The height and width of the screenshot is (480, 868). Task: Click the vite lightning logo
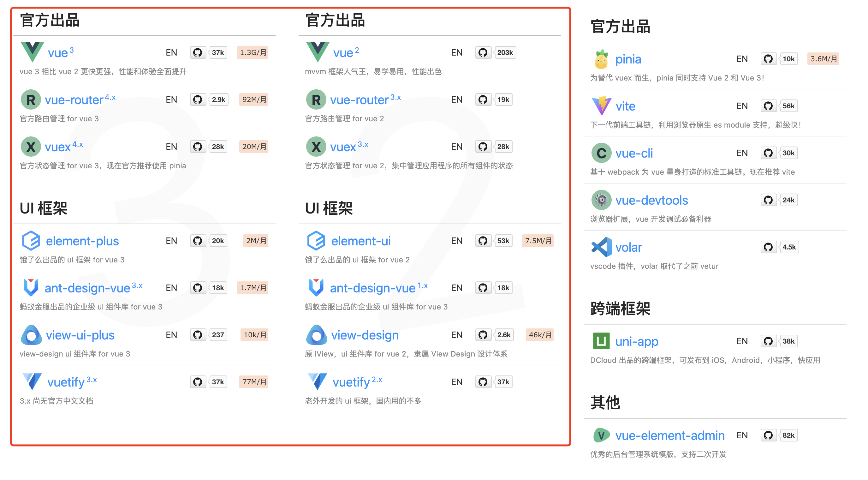click(x=601, y=105)
